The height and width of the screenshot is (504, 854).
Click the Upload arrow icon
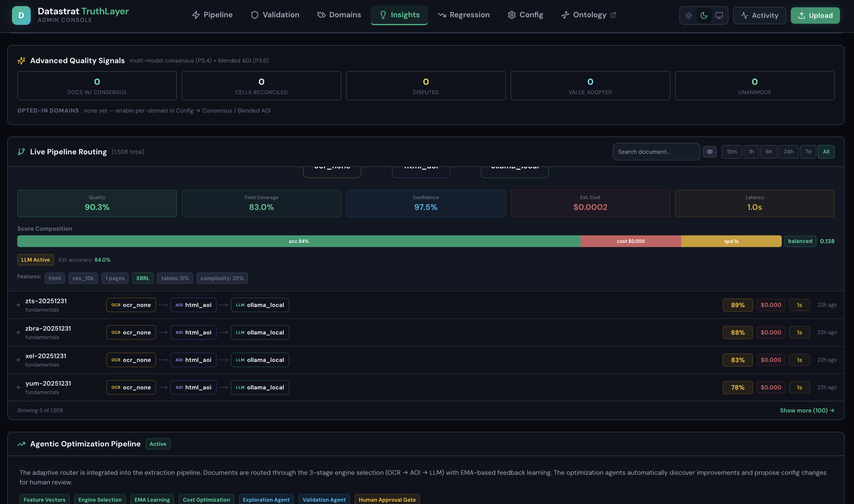[802, 15]
